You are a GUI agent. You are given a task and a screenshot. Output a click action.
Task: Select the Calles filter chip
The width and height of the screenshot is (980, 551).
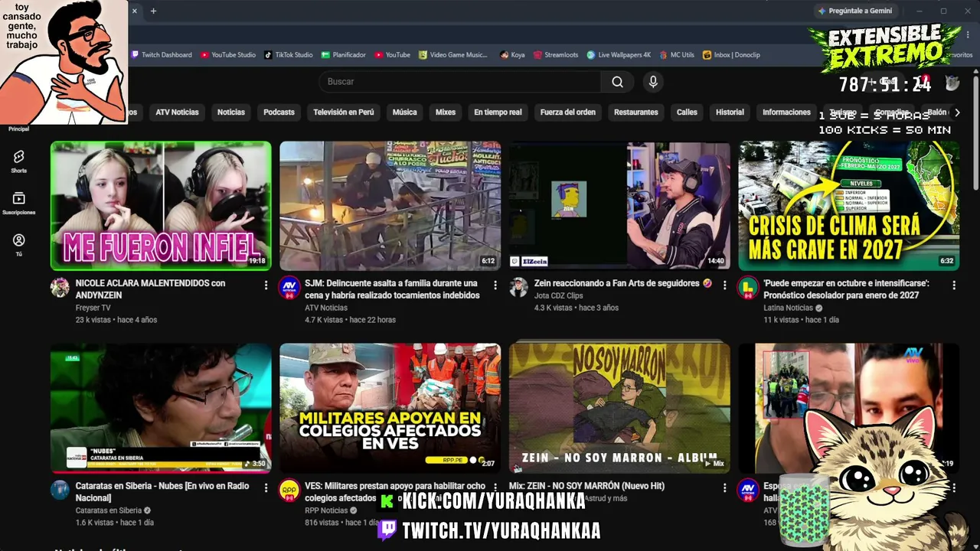click(687, 112)
